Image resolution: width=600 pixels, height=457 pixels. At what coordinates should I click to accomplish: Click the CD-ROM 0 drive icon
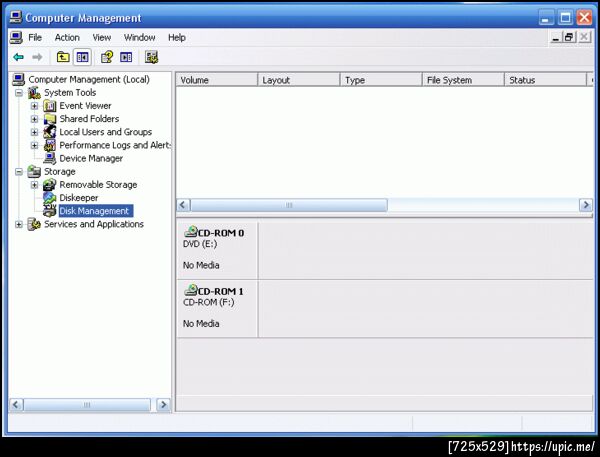[191, 232]
